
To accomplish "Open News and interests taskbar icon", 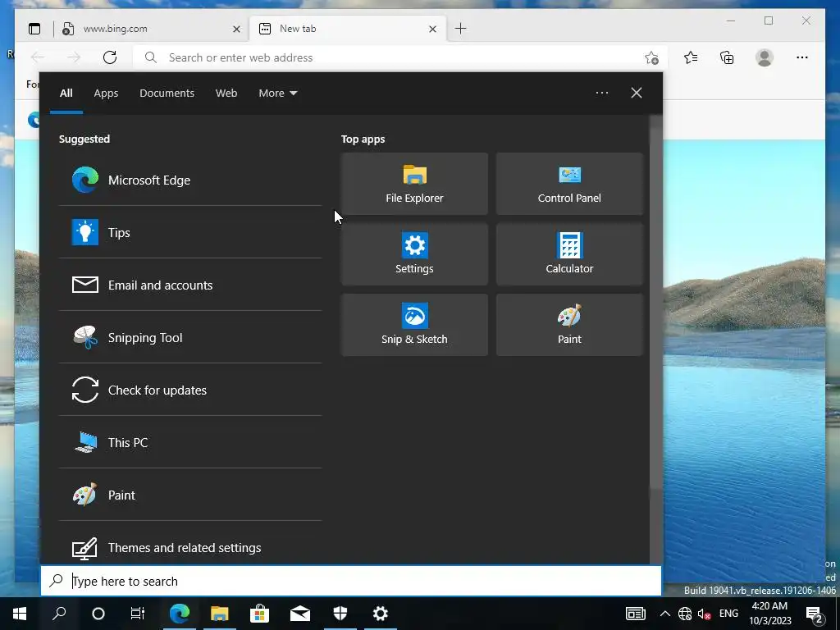I will [636, 614].
